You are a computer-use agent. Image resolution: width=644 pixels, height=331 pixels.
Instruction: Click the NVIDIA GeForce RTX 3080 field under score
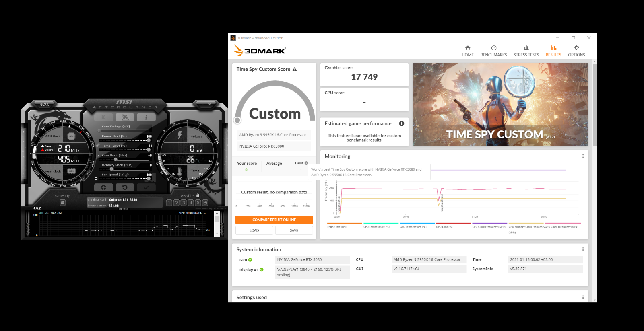click(274, 146)
